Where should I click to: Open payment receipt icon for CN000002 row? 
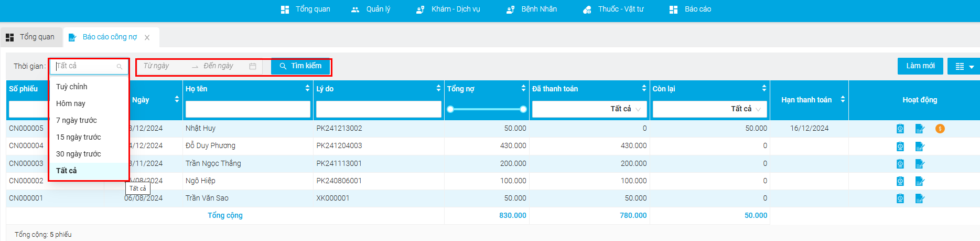pyautogui.click(x=900, y=181)
